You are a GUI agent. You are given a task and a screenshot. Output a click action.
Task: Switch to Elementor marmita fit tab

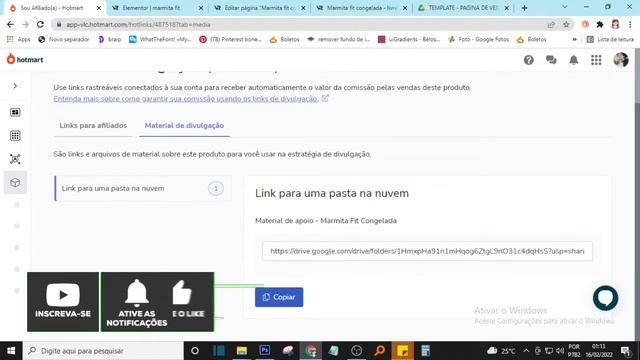pyautogui.click(x=158, y=8)
